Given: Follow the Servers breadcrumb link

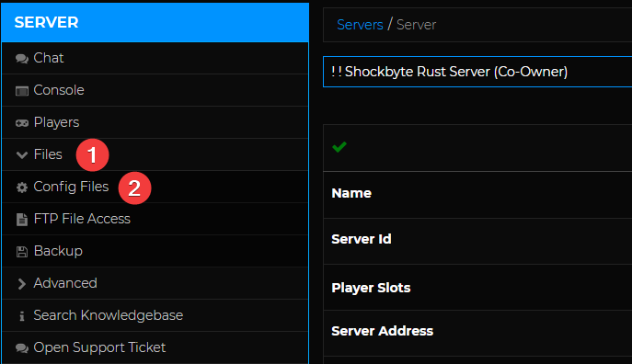Looking at the screenshot, I should (x=360, y=25).
